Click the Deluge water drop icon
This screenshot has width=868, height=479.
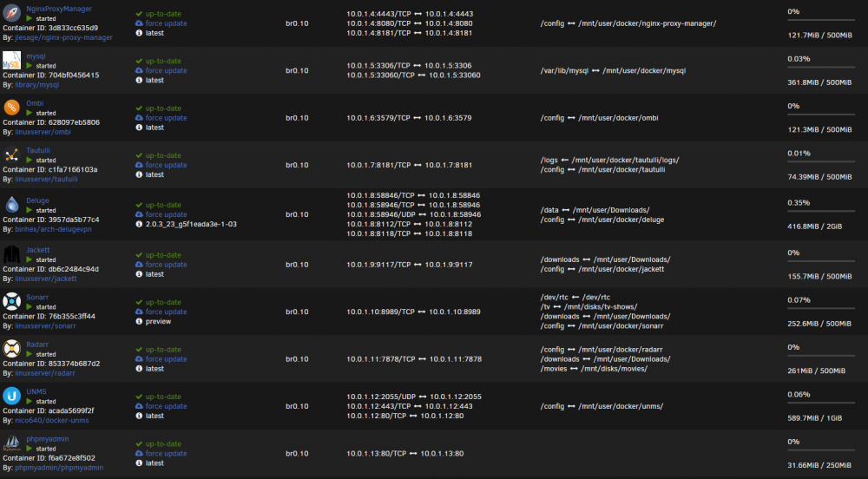point(11,204)
